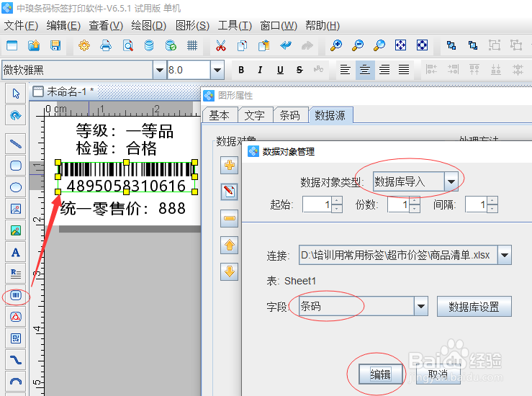Click the Paste clipboard icon
The width and height of the screenshot is (532, 396).
264,45
